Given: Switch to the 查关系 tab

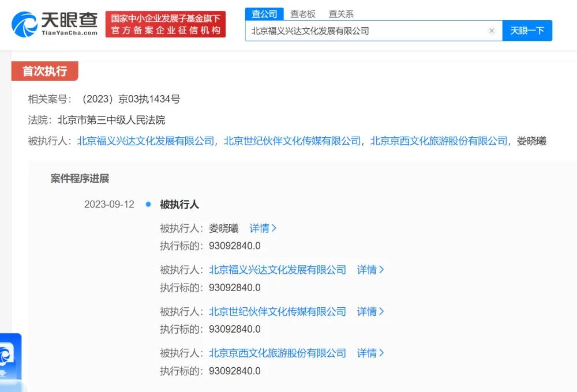Looking at the screenshot, I should point(341,14).
